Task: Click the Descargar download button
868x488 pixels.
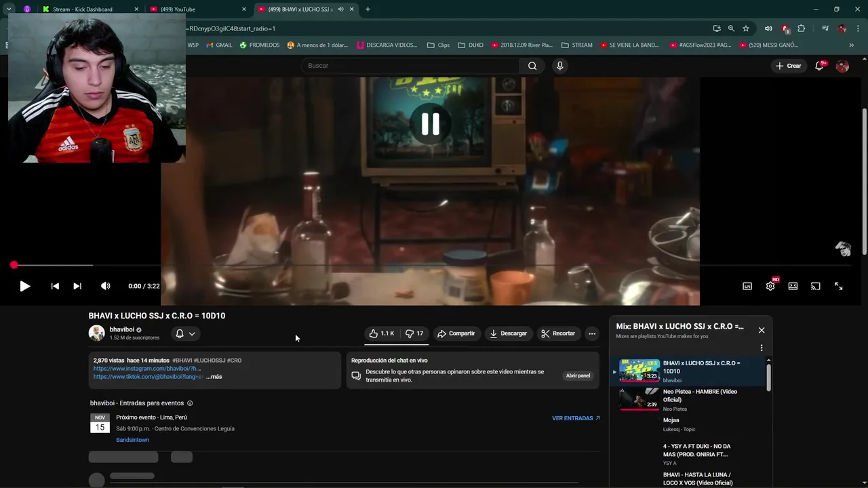Action: (509, 333)
